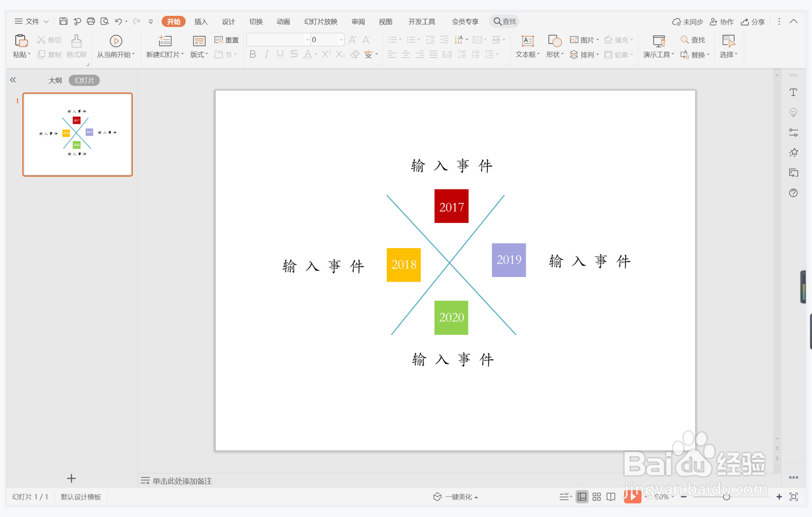This screenshot has width=812, height=517.
Task: Open the Layout (版式) dropdown
Action: tap(199, 54)
